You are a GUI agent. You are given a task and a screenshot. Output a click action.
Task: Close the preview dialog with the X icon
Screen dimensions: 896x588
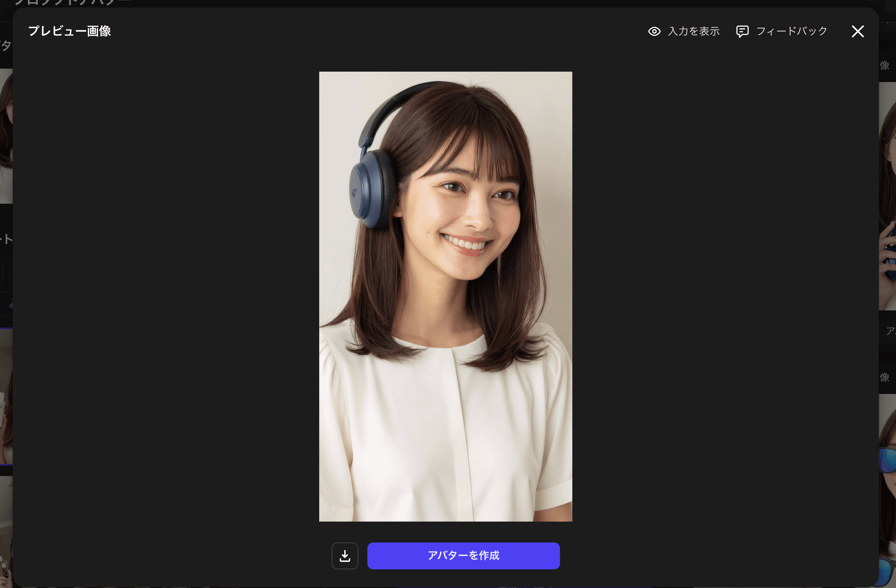[857, 31]
